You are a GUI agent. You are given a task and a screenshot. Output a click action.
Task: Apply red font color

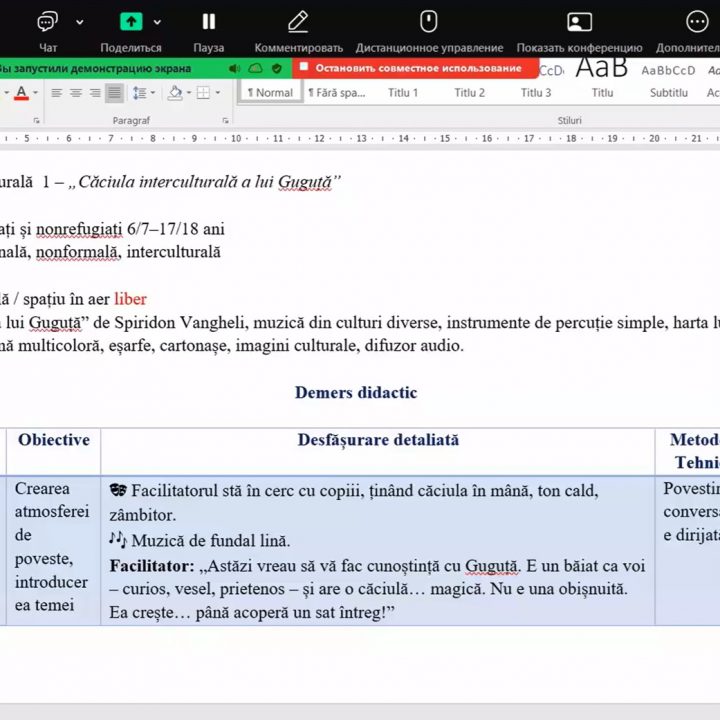(x=22, y=93)
